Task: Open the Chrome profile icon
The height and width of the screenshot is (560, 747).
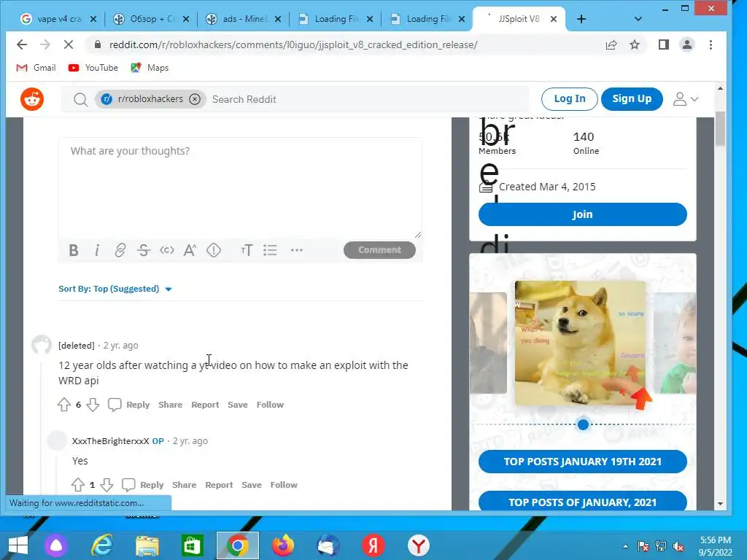Action: click(x=687, y=44)
